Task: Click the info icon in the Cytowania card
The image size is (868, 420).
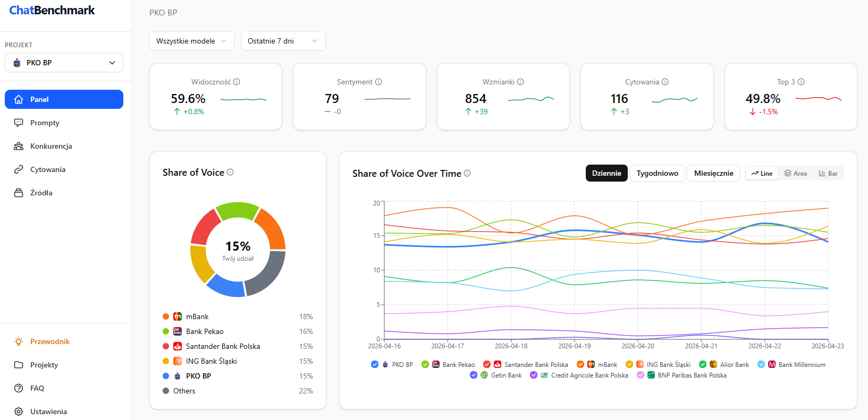Action: click(665, 82)
